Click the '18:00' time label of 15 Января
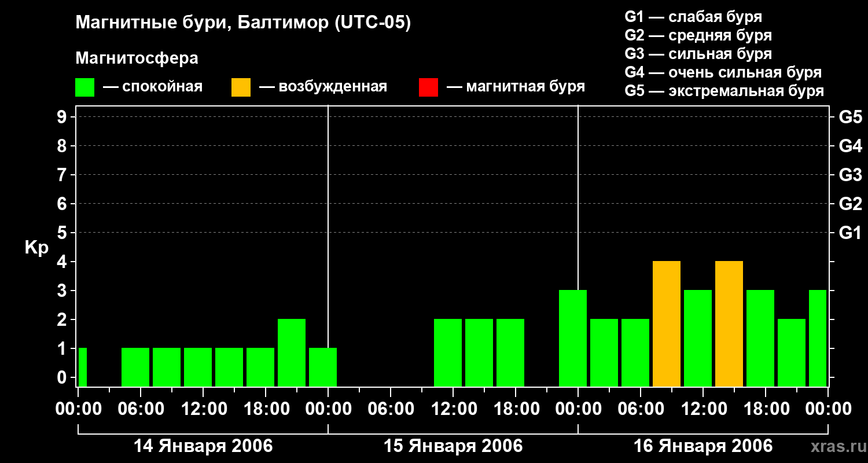 (x=516, y=409)
